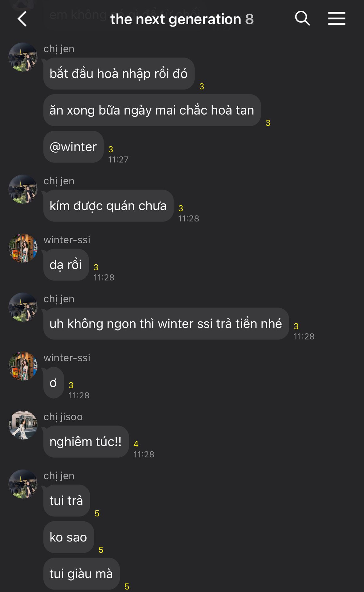
Task: Open the hamburger menu icon
Action: click(x=337, y=18)
